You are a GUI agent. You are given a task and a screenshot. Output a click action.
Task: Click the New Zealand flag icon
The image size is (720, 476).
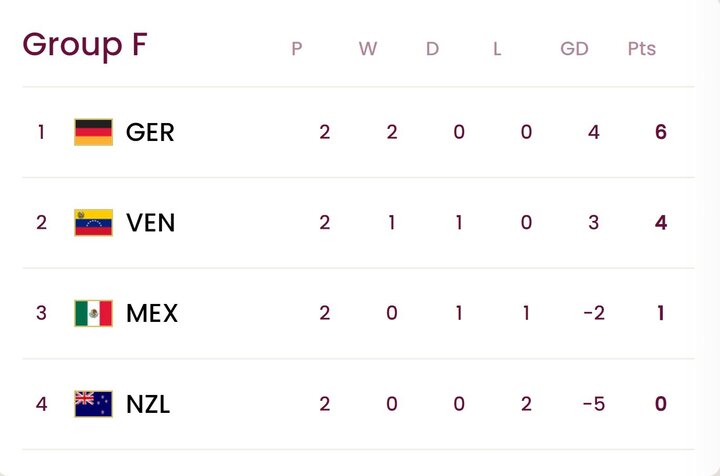pyautogui.click(x=93, y=404)
